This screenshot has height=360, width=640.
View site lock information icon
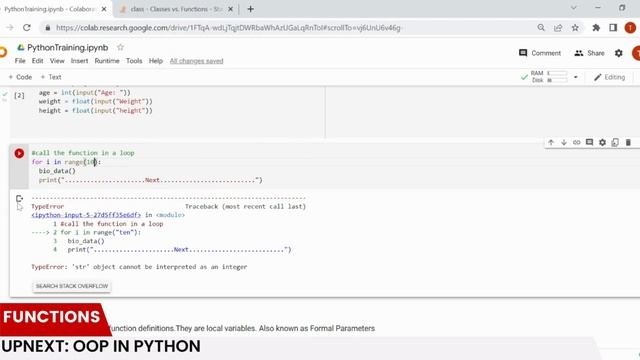(48, 28)
